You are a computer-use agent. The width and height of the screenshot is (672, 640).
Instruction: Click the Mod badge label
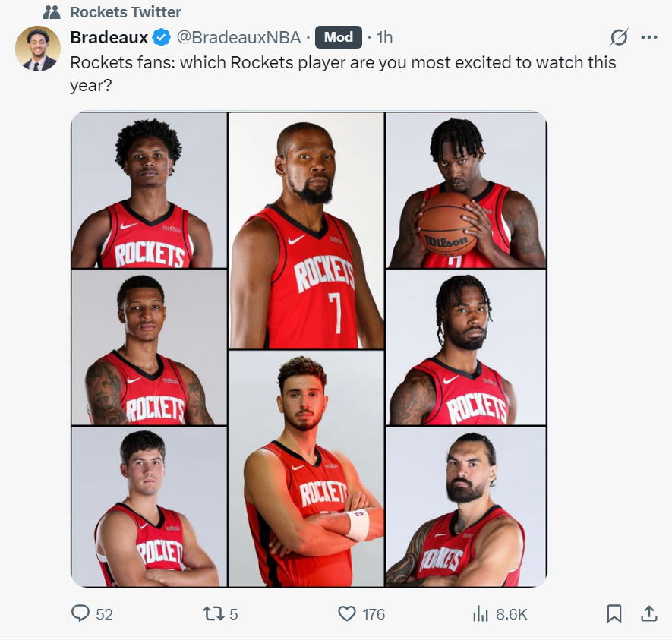(339, 36)
